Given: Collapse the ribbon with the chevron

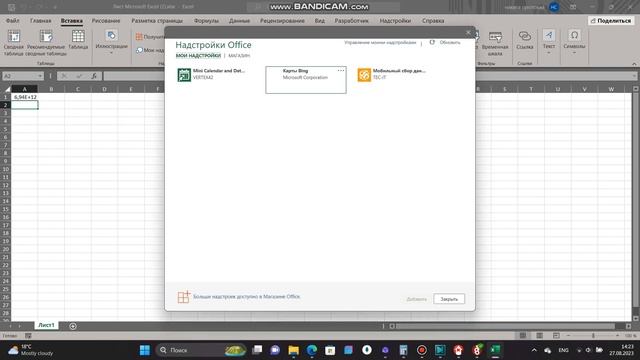Looking at the screenshot, I should click(x=634, y=64).
